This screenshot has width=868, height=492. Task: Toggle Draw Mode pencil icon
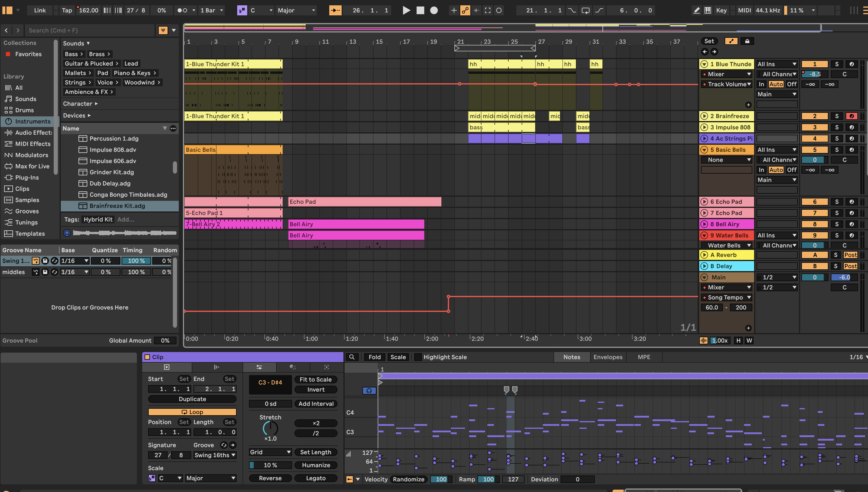pyautogui.click(x=696, y=10)
